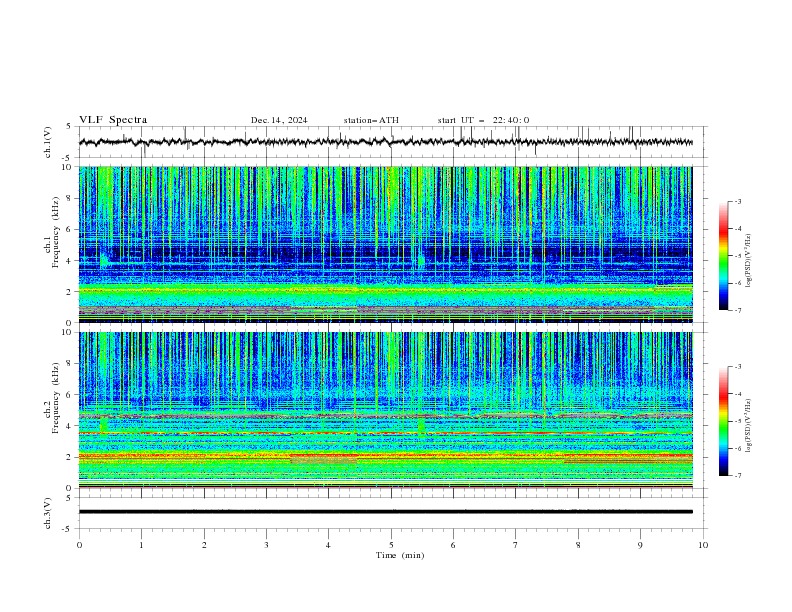
Task: Click time axis tick label "7"
Action: point(516,545)
